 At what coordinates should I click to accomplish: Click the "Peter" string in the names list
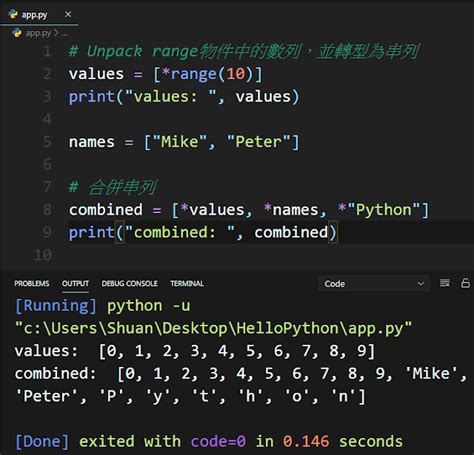[258, 142]
